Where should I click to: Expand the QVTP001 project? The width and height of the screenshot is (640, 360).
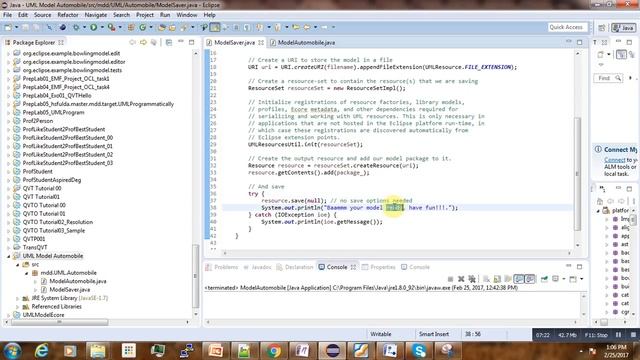click(8, 239)
